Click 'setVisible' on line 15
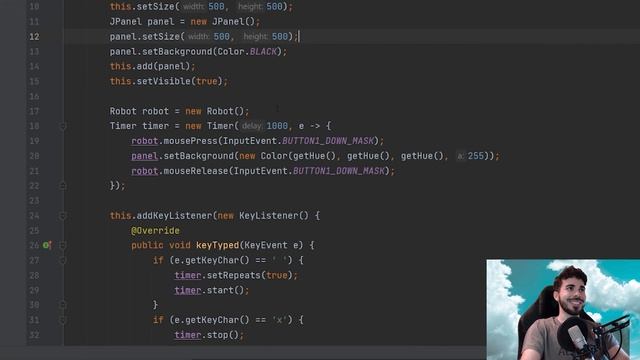Screen dimensions: 640x360 coord(164,81)
